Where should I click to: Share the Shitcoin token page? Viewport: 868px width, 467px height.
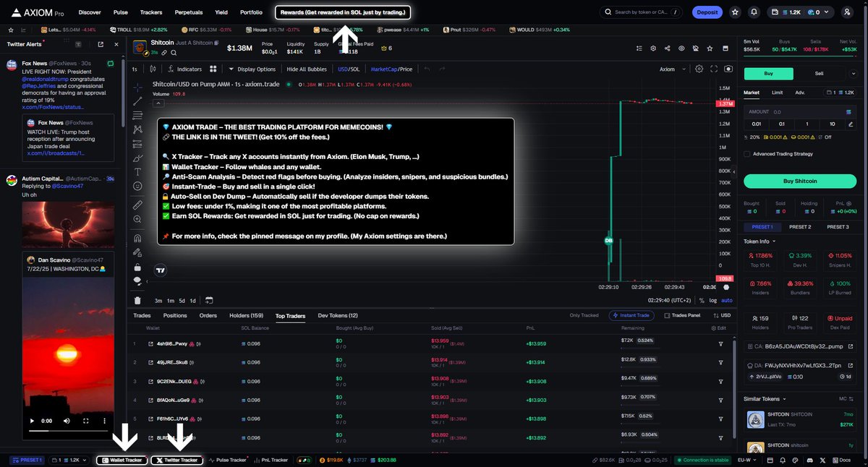pyautogui.click(x=666, y=48)
